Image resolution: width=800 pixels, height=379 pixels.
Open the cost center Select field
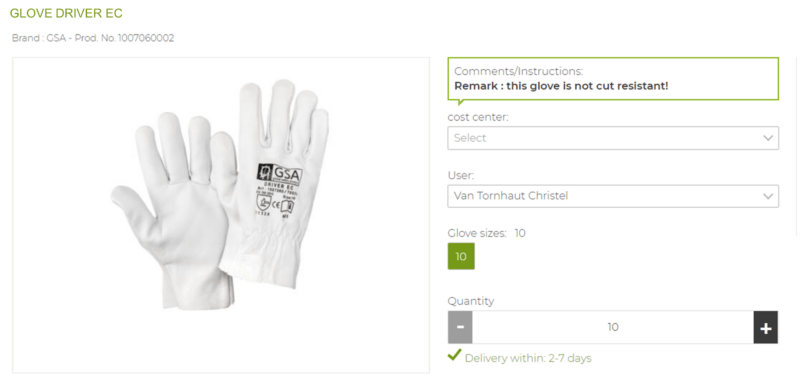pyautogui.click(x=613, y=138)
